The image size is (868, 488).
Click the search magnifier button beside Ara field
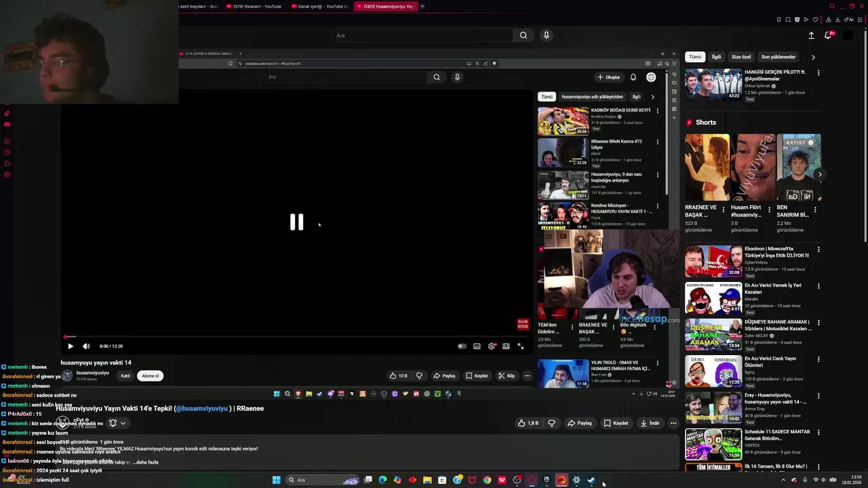524,35
